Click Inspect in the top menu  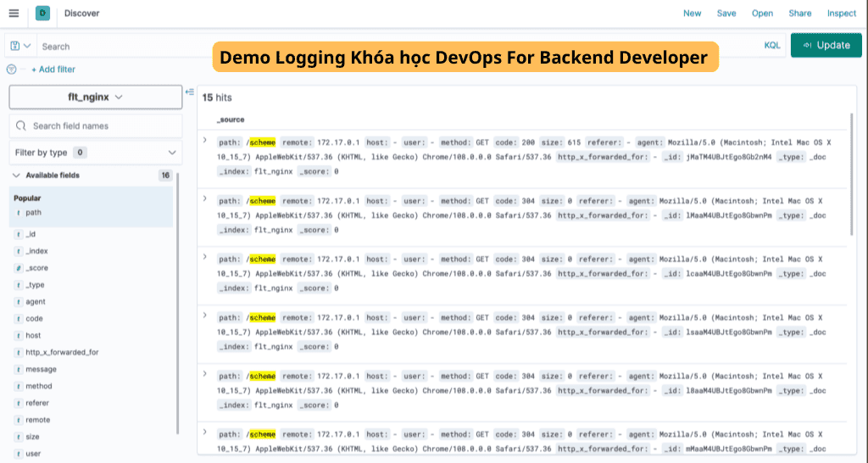pyautogui.click(x=842, y=14)
